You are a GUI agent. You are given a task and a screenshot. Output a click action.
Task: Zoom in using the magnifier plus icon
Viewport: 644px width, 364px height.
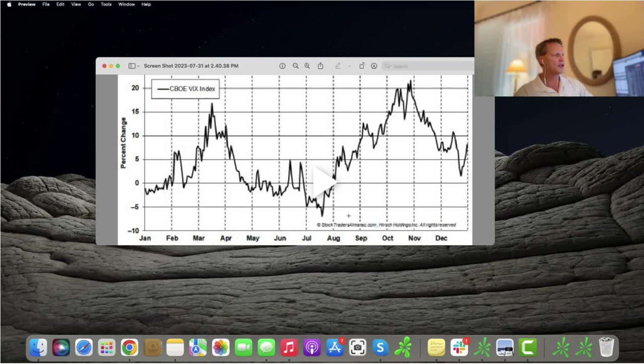pos(307,66)
